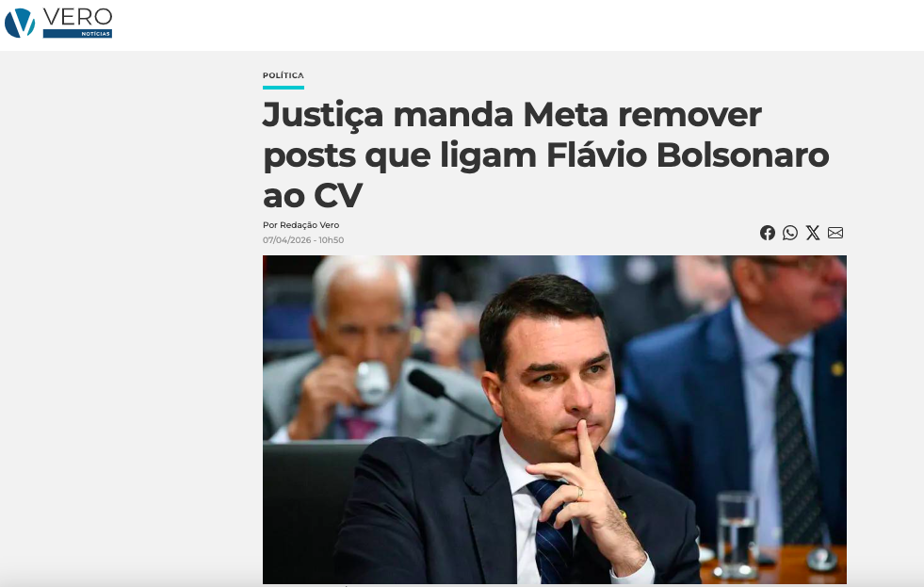
Task: Click the blue V logo mark
Action: (x=20, y=23)
